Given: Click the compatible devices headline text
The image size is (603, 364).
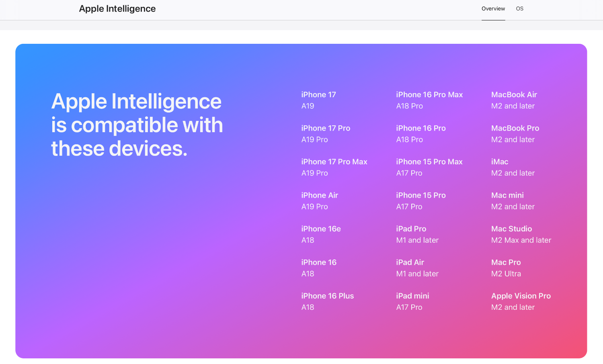Looking at the screenshot, I should coord(137,125).
